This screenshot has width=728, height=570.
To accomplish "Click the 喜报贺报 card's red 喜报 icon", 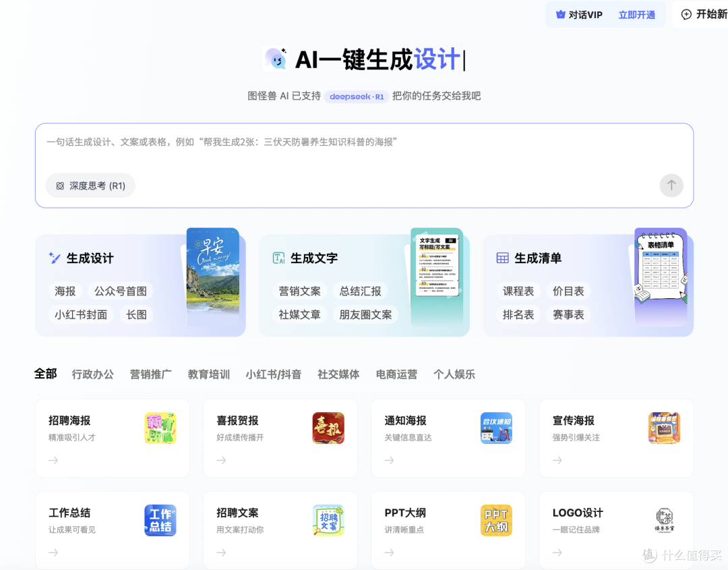I will [328, 428].
